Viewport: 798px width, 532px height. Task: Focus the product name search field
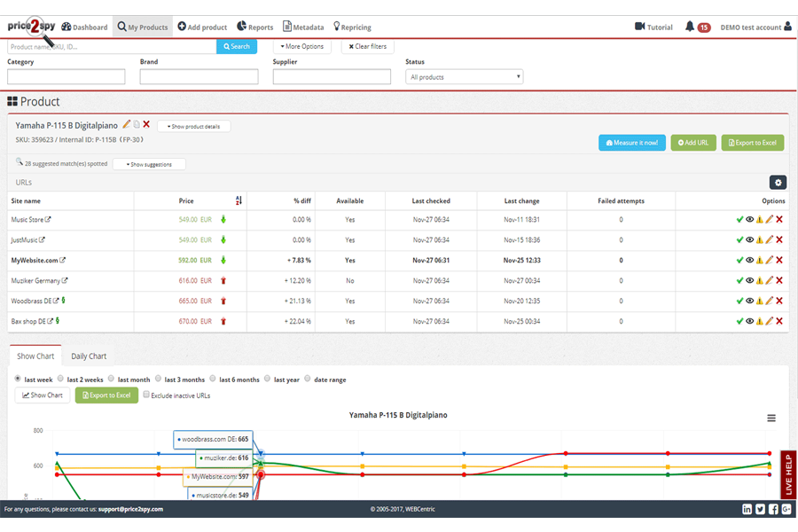(x=112, y=46)
